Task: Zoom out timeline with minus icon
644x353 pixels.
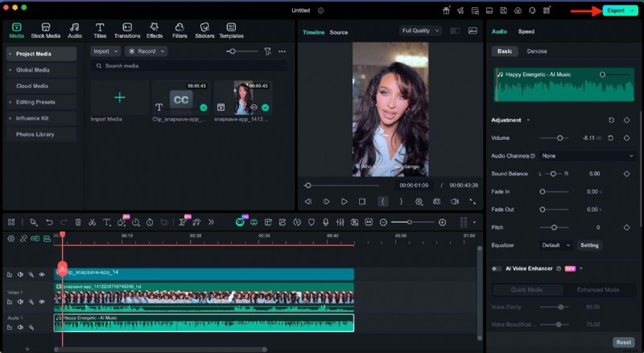Action: click(383, 223)
